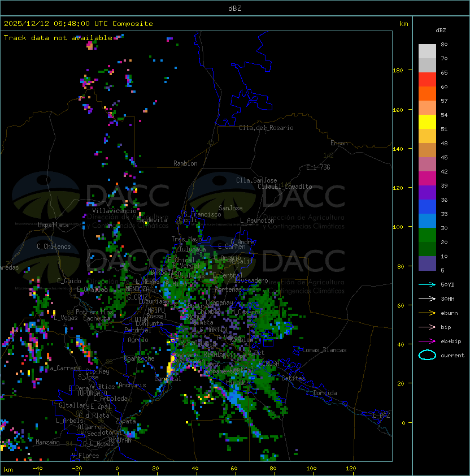470x476 pixels.
Task: Click the 'Potrerillos' map label
Action: (94, 312)
